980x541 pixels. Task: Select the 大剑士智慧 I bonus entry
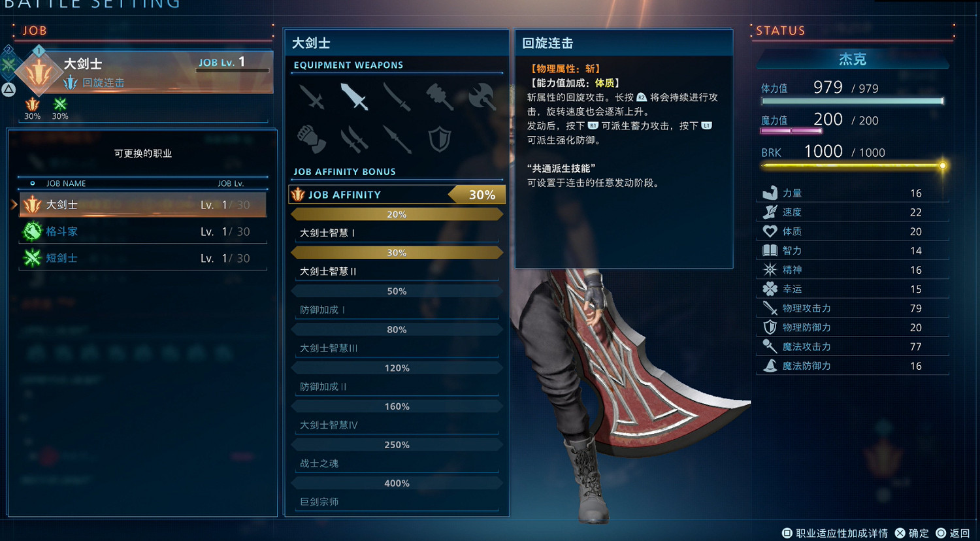397,233
